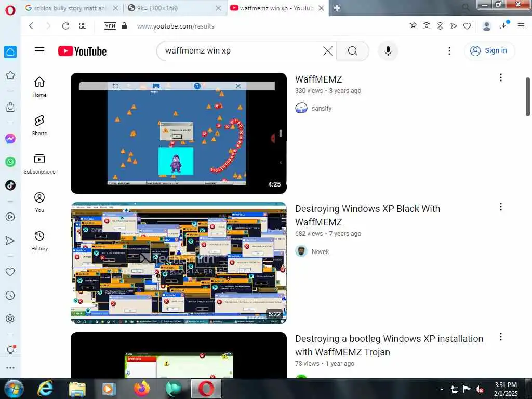Click the padlock site security icon
532x399 pixels.
point(124,26)
